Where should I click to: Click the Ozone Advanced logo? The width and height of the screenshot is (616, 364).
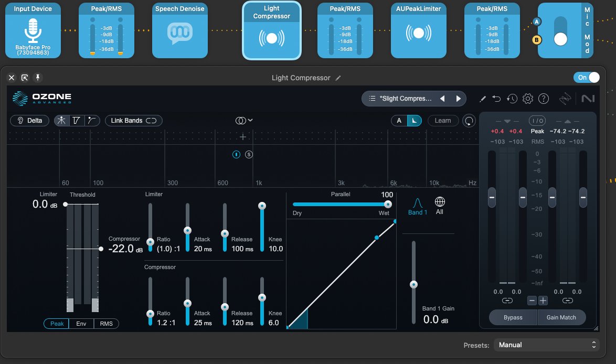(41, 98)
